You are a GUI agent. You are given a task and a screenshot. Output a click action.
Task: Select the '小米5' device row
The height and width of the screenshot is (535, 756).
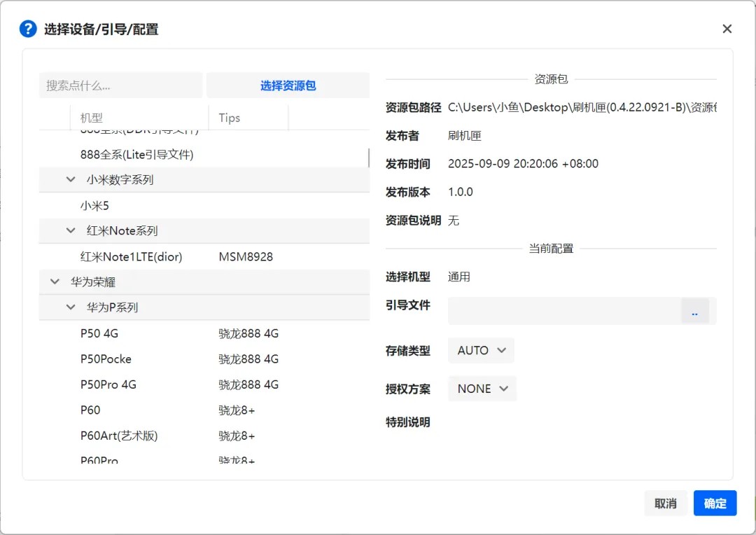pos(204,205)
